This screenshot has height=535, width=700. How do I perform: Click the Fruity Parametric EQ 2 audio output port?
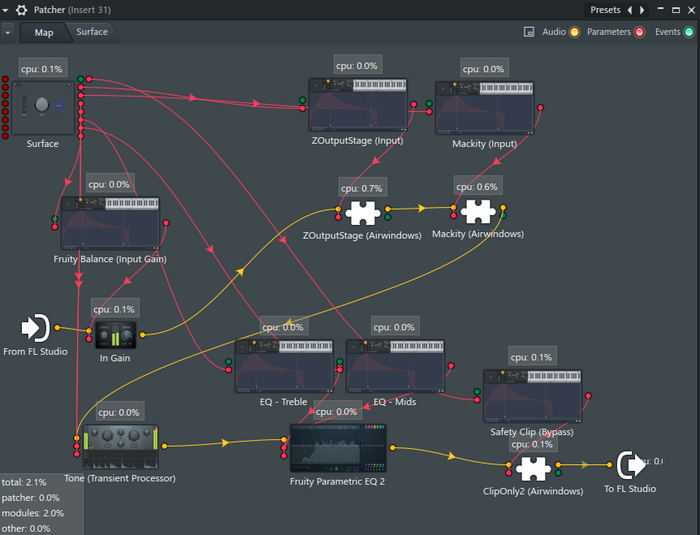[x=392, y=447]
